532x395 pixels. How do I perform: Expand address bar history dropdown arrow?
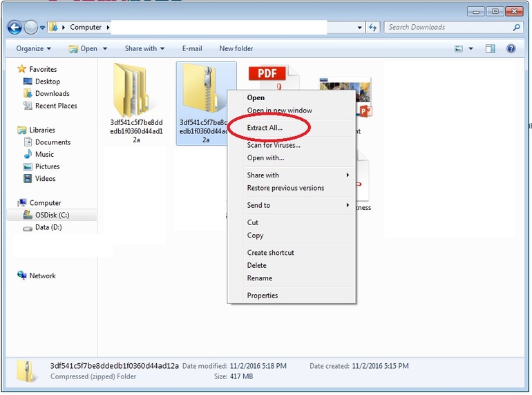click(x=360, y=28)
